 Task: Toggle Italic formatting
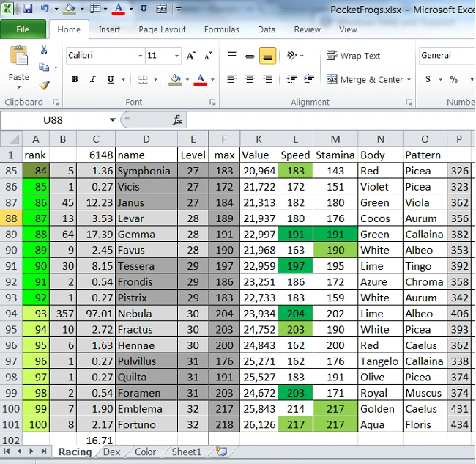click(92, 80)
